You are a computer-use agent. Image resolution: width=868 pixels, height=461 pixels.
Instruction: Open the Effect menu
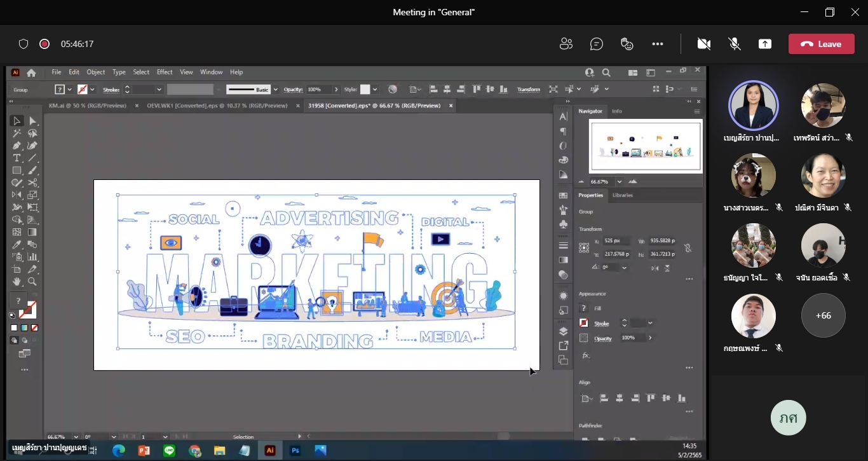click(165, 72)
